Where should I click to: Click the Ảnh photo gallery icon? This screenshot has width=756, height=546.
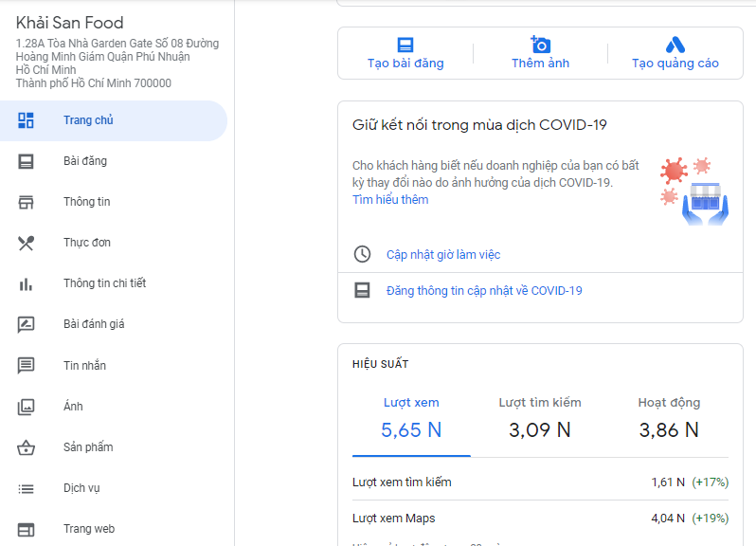point(26,407)
